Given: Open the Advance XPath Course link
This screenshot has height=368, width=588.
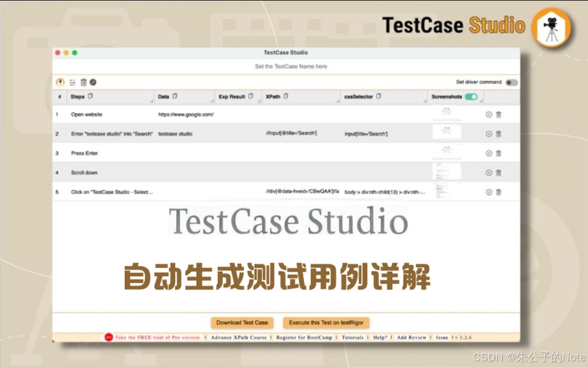Looking at the screenshot, I should 239,337.
